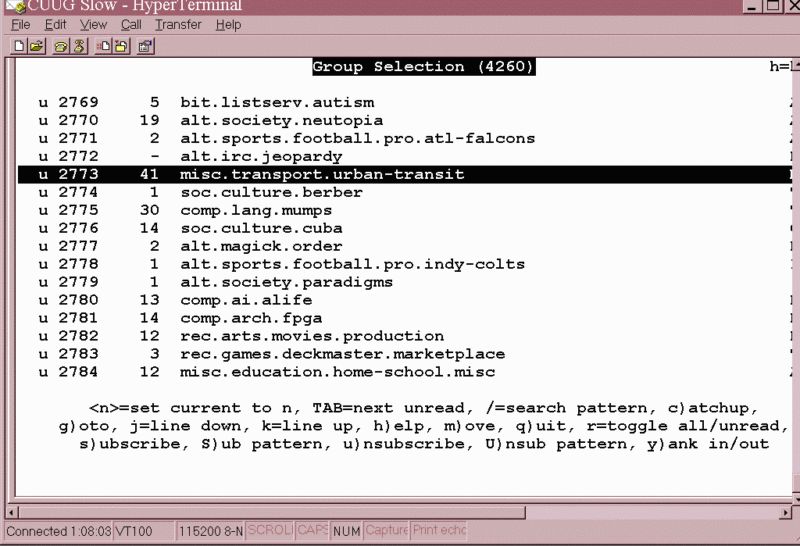Click the HyperTerminal title bar icon
The height and width of the screenshot is (546, 800).
tap(14, 6)
